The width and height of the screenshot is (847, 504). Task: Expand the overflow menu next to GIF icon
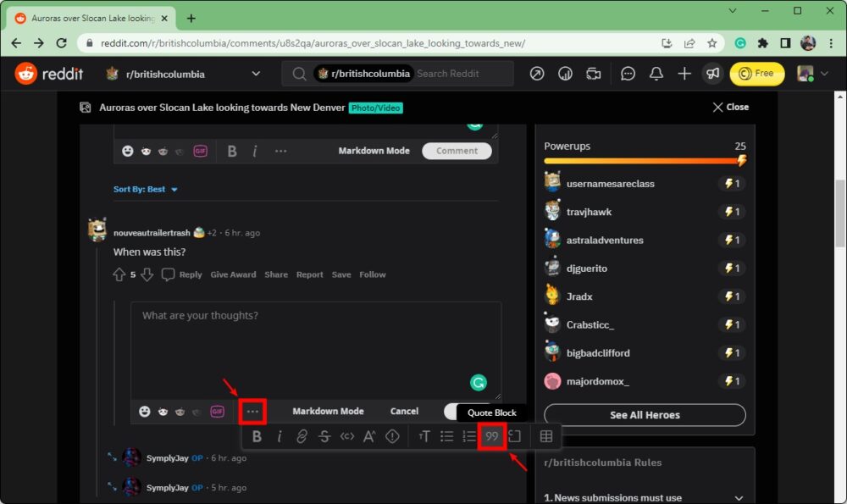(252, 411)
